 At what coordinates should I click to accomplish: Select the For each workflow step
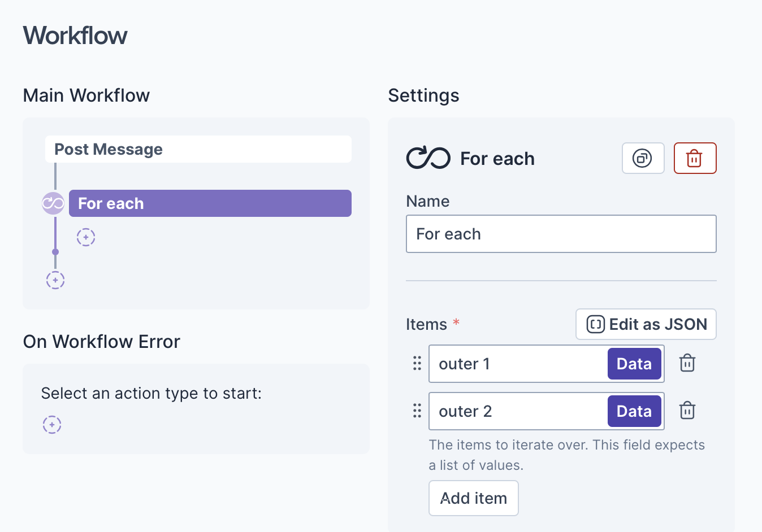pyautogui.click(x=210, y=203)
